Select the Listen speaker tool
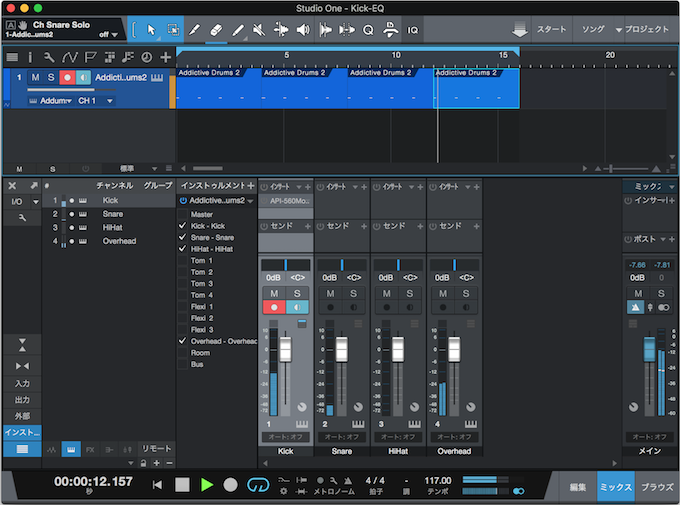The width and height of the screenshot is (680, 505). coord(303,30)
